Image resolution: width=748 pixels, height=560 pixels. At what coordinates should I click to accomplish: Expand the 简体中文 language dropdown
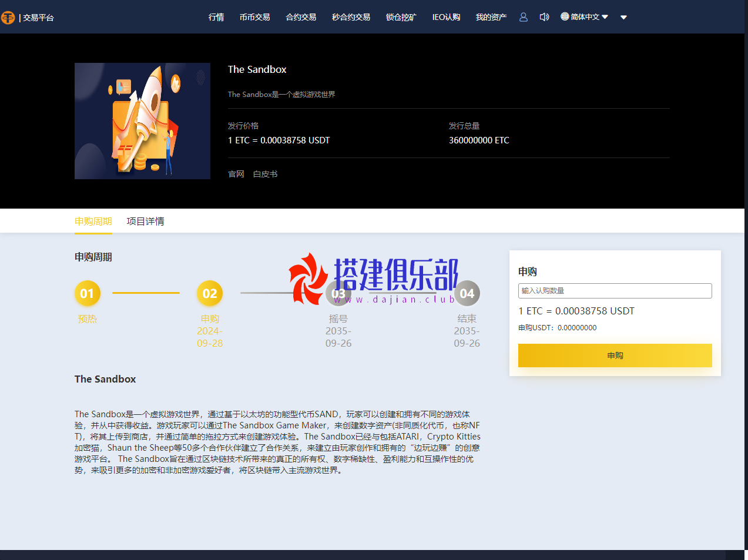click(589, 17)
